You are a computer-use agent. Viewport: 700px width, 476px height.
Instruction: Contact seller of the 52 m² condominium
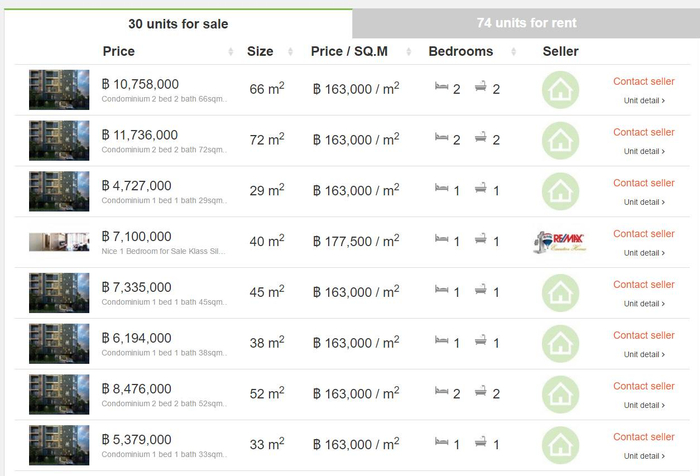point(643,386)
